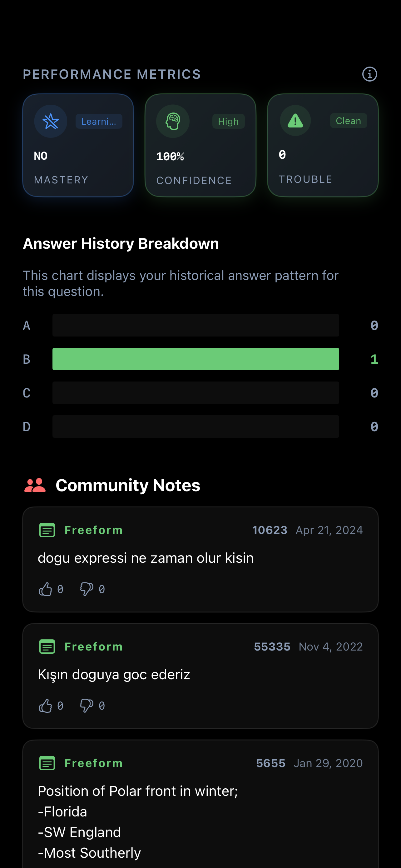Click the Freeform note icon on the Nov 2022 note
The width and height of the screenshot is (401, 868).
click(x=47, y=646)
